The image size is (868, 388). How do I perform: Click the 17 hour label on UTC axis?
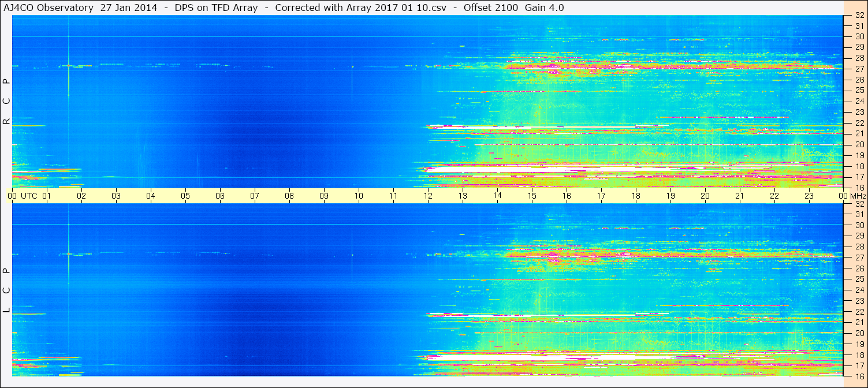pyautogui.click(x=601, y=196)
